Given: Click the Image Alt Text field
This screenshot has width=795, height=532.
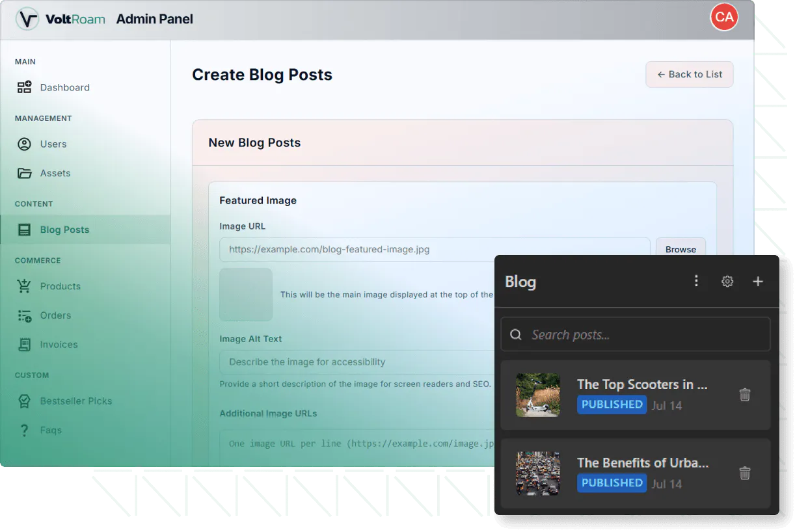Looking at the screenshot, I should (x=358, y=362).
